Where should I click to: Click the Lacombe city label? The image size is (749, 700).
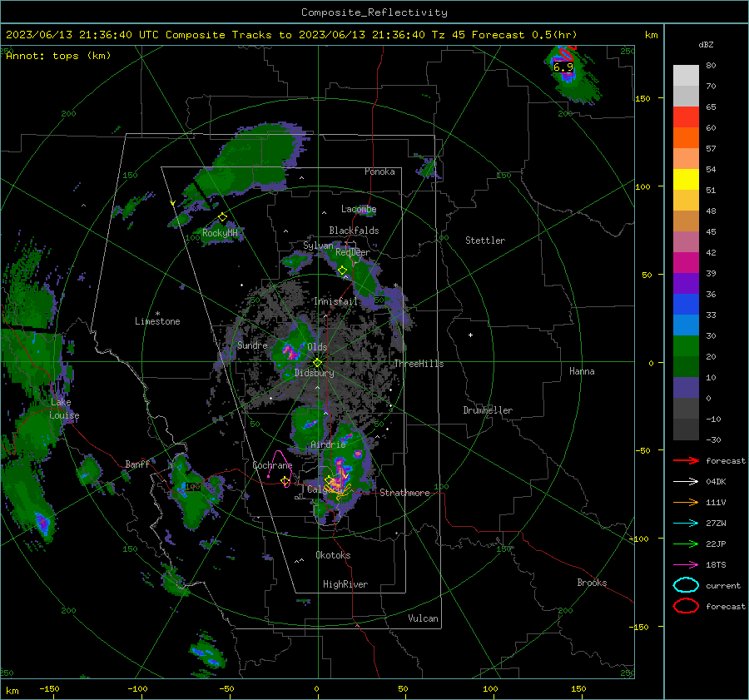pyautogui.click(x=359, y=209)
